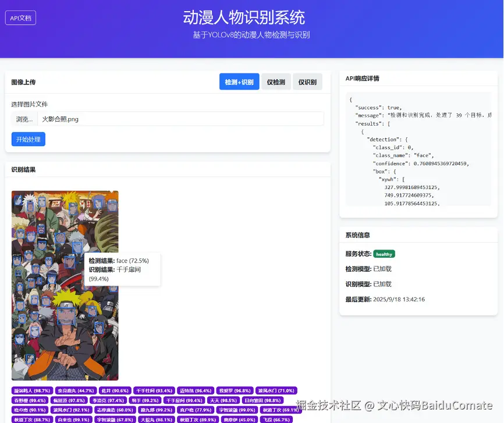Image resolution: width=504 pixels, height=423 pixels.
Task: Click the 秋道丁次 (89.9%) tag
Action: click(x=198, y=420)
